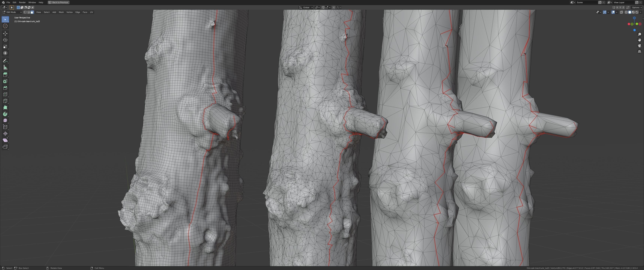
Task: Select the Smooth vertices tool
Action: click(5, 121)
